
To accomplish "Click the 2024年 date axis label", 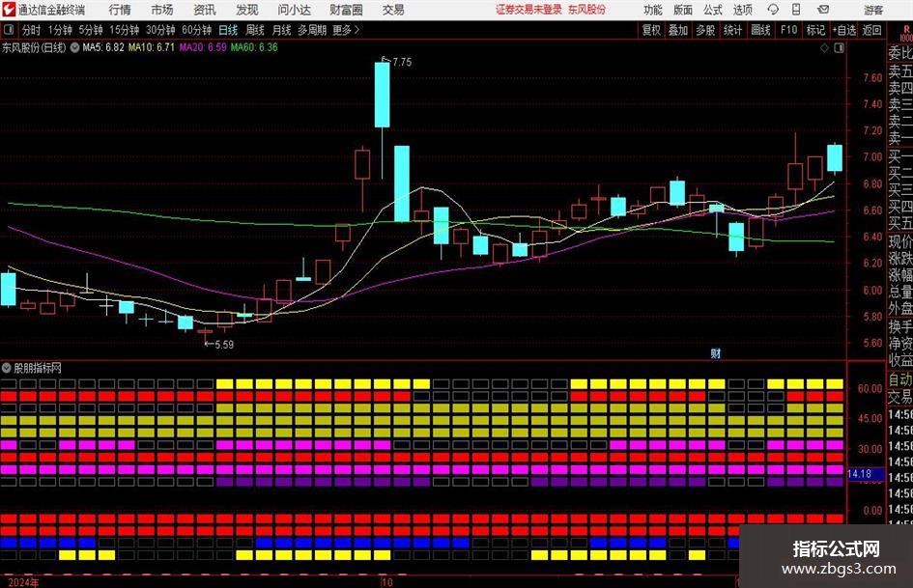I will pyautogui.click(x=23, y=582).
